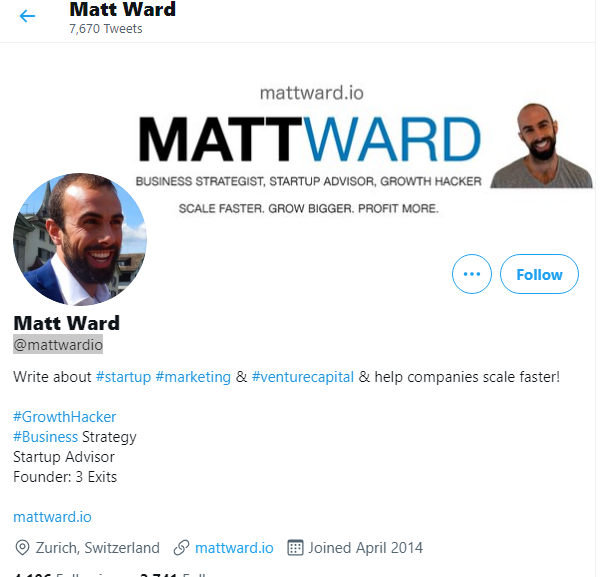This screenshot has width=603, height=577.
Task: Open the #startup hashtag
Action: 123,377
